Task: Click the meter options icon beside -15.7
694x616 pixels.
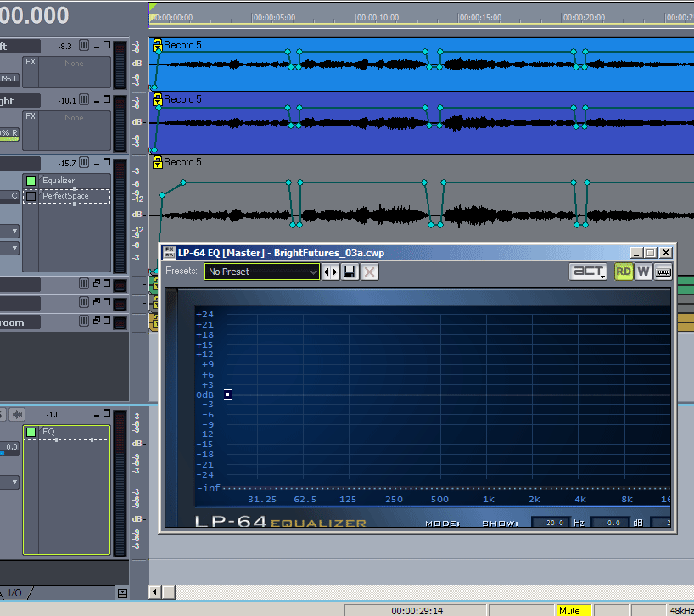Action: [84, 163]
